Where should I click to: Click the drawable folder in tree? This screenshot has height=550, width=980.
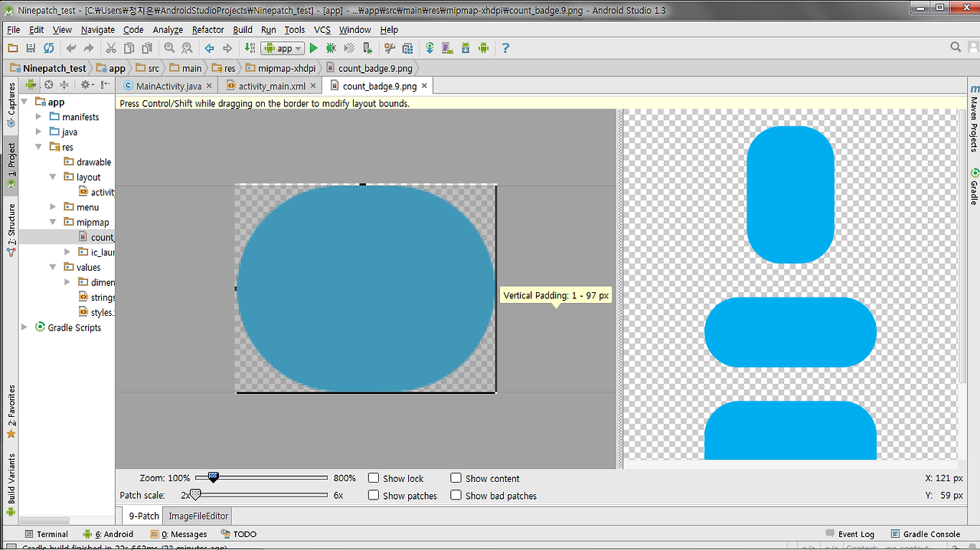click(x=87, y=162)
